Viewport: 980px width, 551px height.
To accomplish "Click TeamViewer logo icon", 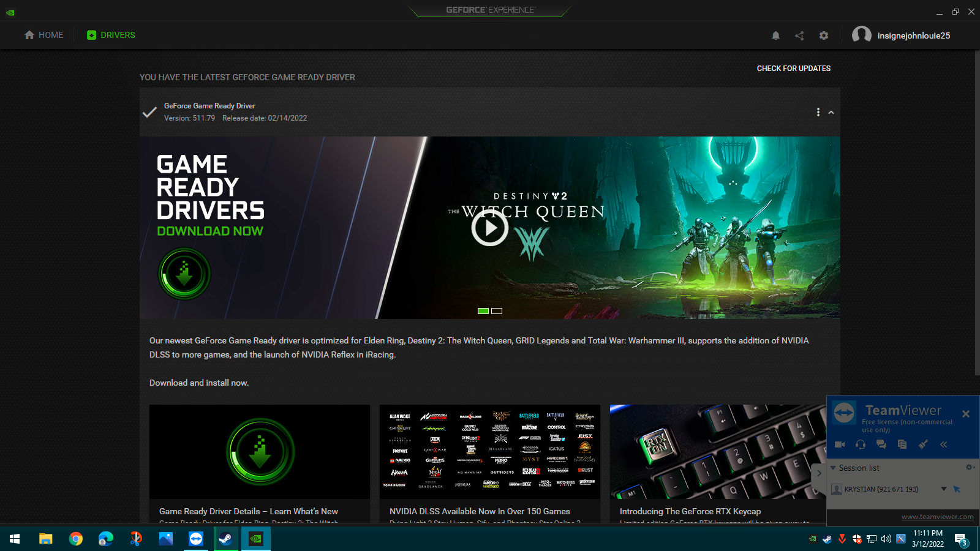I will [x=844, y=413].
